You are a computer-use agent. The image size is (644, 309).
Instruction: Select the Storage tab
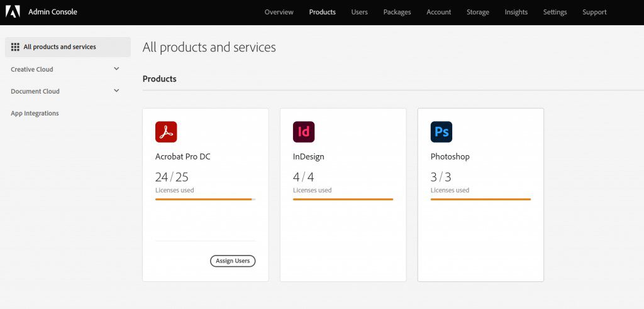point(477,12)
